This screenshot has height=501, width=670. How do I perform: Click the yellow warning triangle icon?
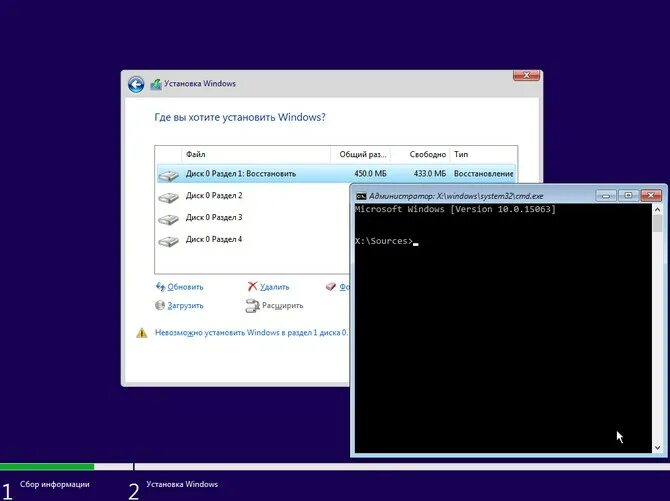point(142,333)
